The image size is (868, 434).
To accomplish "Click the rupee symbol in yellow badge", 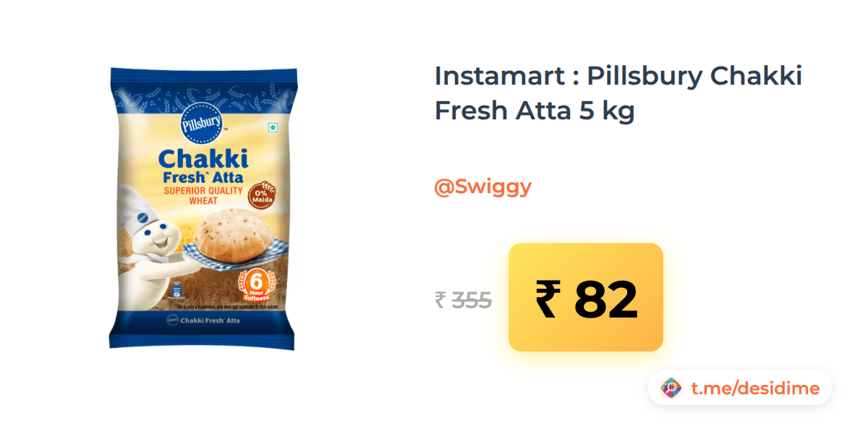I will click(548, 299).
